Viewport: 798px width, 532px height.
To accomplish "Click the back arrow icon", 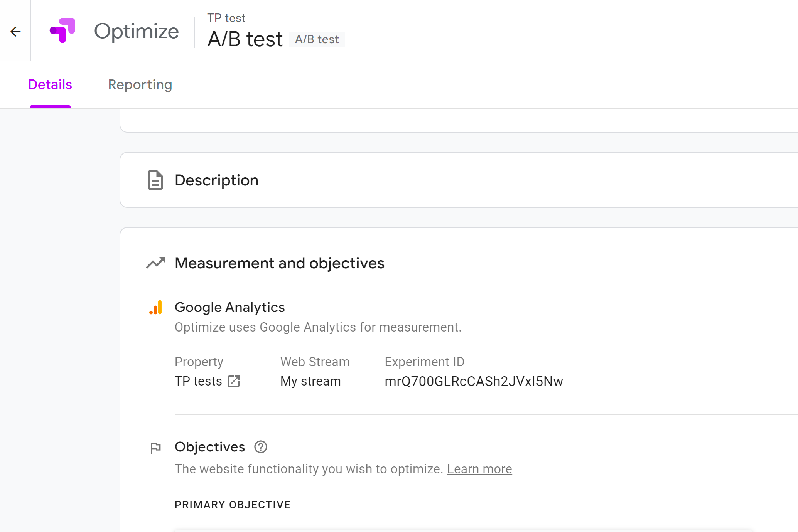I will 15,31.
